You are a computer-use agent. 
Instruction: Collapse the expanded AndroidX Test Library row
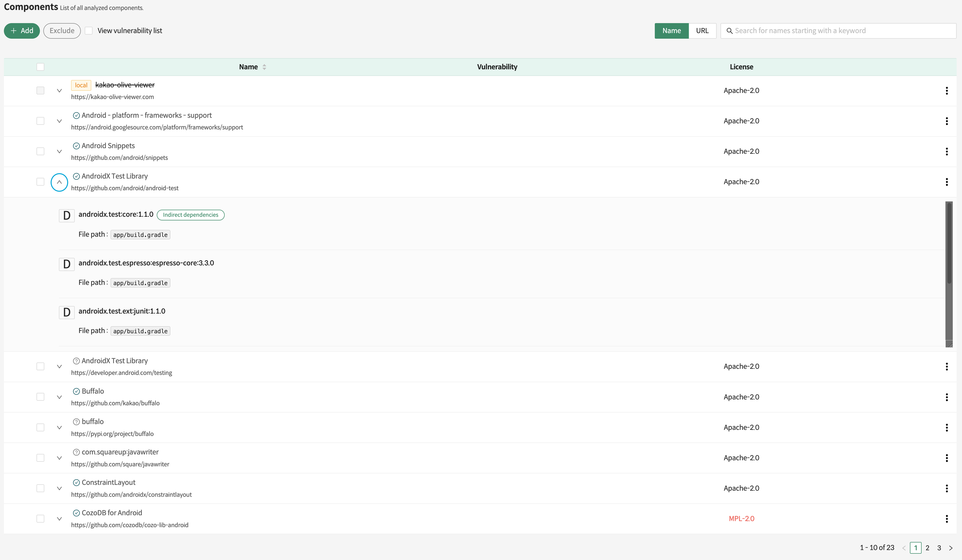pyautogui.click(x=59, y=182)
